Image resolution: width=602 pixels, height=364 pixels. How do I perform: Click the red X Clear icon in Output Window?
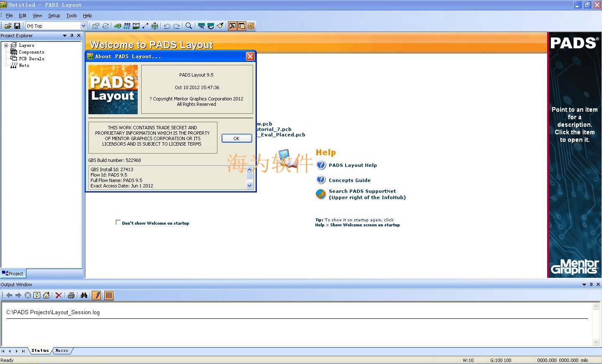coord(59,295)
